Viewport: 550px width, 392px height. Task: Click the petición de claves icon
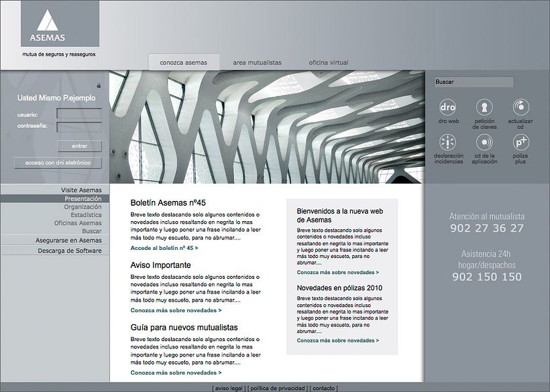click(484, 107)
